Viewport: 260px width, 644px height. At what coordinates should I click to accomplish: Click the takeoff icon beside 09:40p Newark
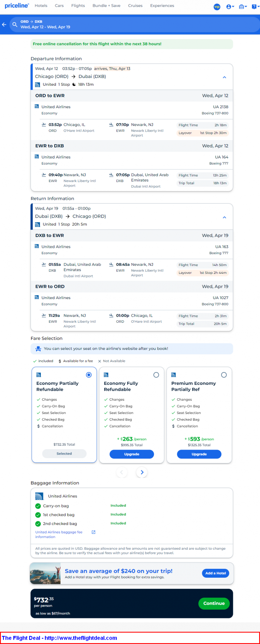44,175
